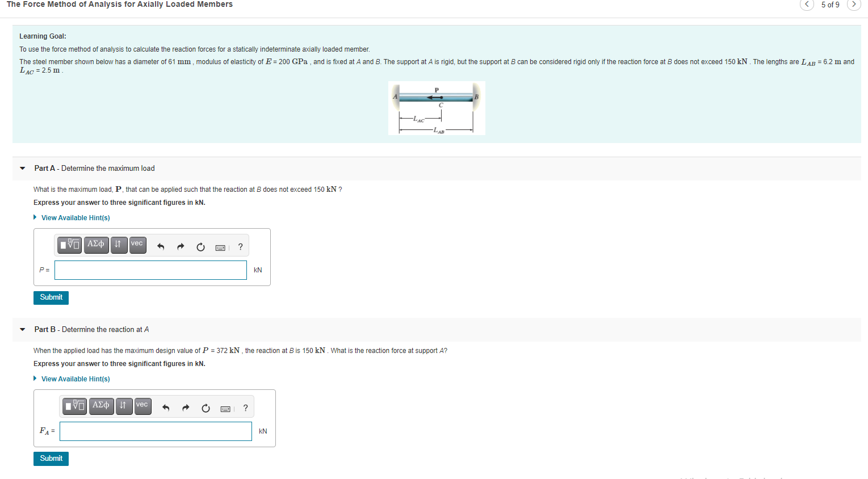Undo in Part A answer toolbar
Screen dimensions: 868x479
point(161,247)
